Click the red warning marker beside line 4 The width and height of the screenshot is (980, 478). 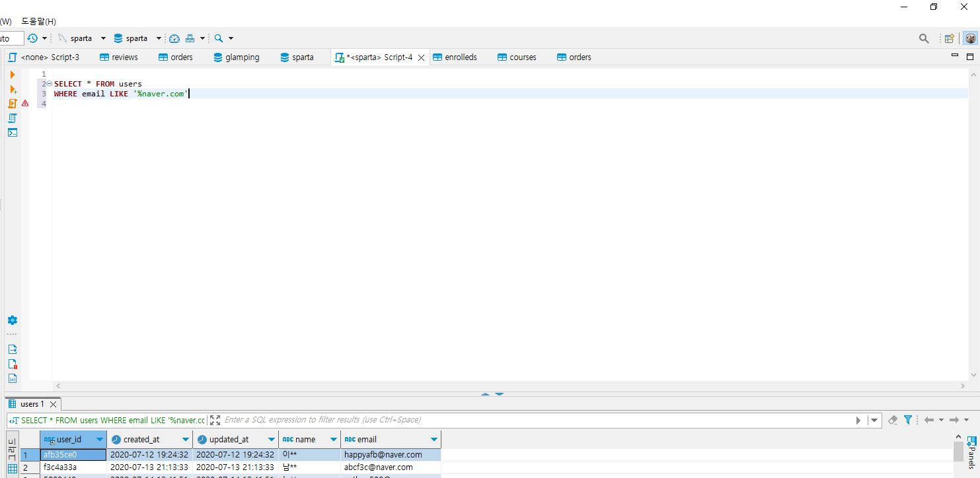tap(25, 104)
